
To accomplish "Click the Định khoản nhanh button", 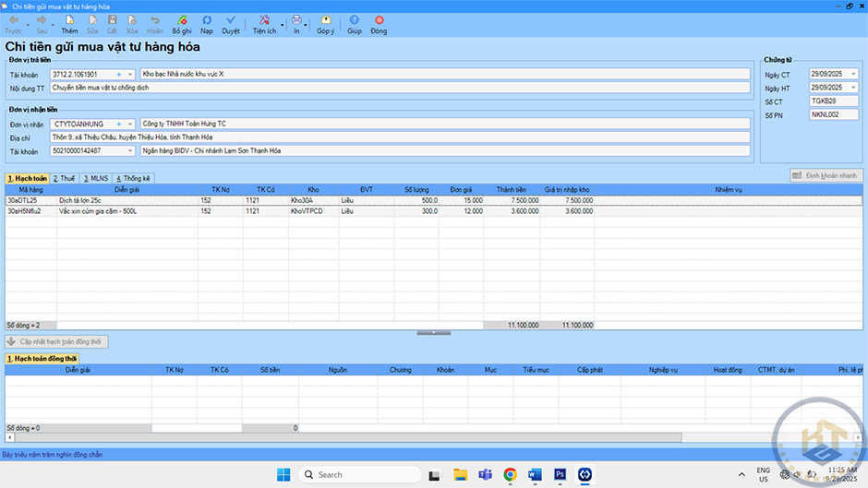I will coord(825,175).
